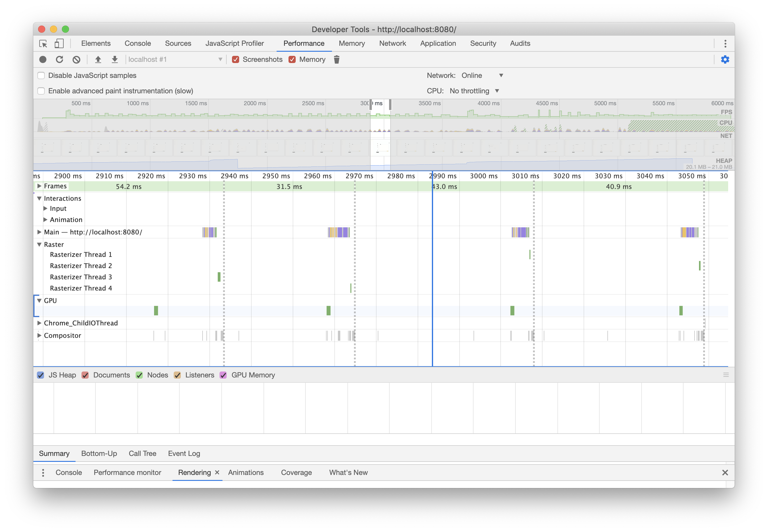Expand the Compositor track
The image size is (768, 532).
click(39, 335)
